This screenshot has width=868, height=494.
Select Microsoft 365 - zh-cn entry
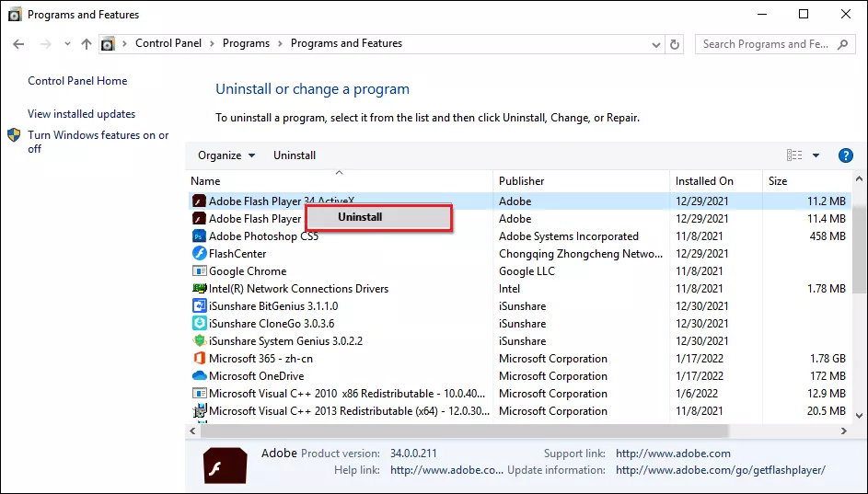[260, 359]
